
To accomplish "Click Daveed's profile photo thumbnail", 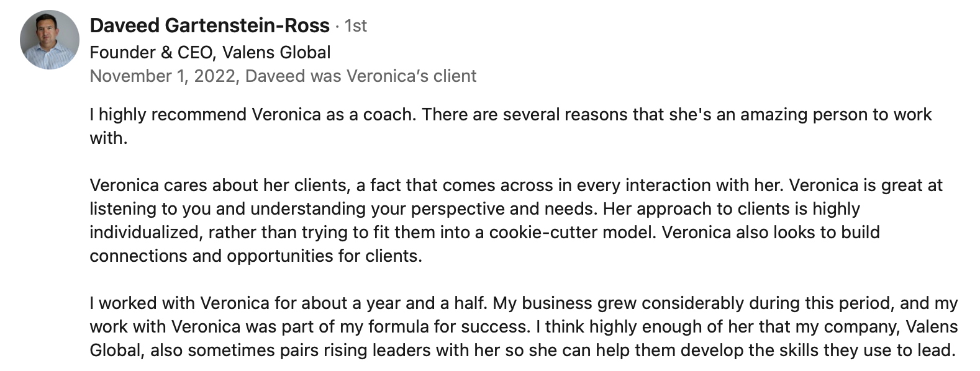I will click(x=50, y=40).
